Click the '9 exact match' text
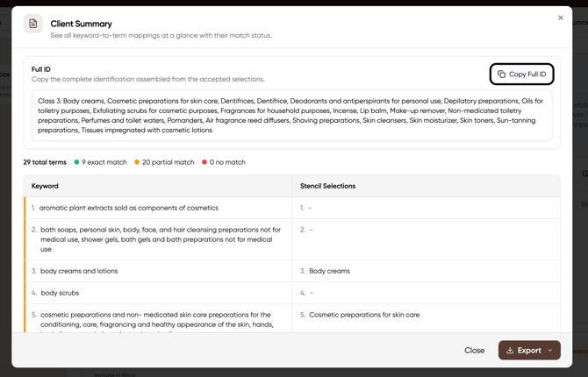The image size is (588, 377). click(104, 162)
